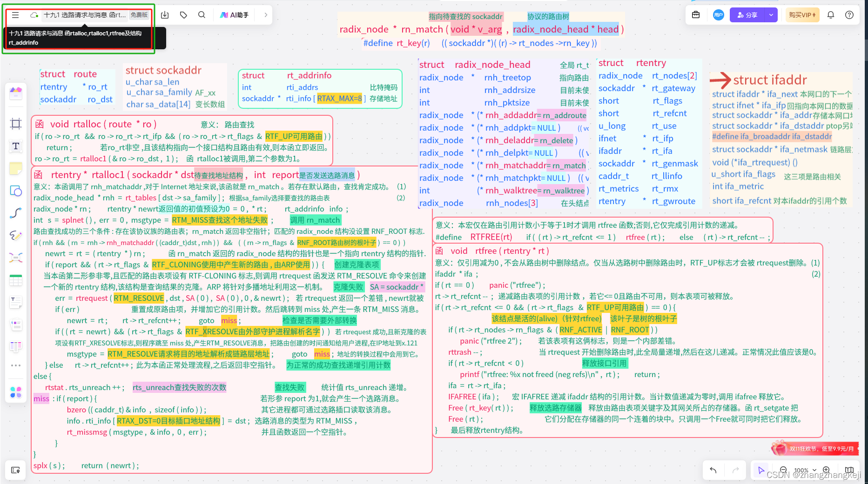This screenshot has height=484, width=868.
Task: Click the 'RTF_UP可用路由' highlight in rtalloc box
Action: (294, 136)
